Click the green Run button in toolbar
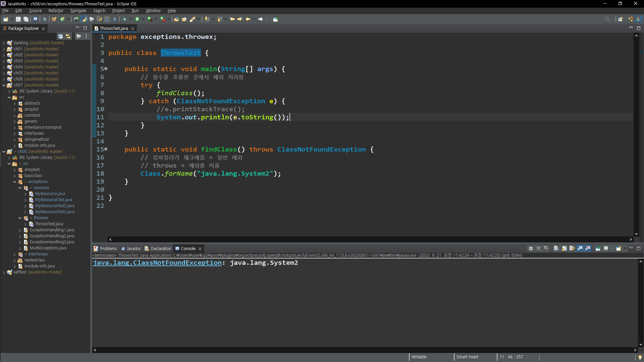 (x=137, y=19)
